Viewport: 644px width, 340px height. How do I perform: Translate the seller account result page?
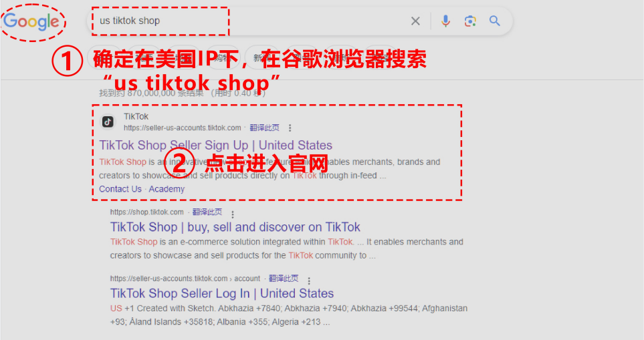284,279
